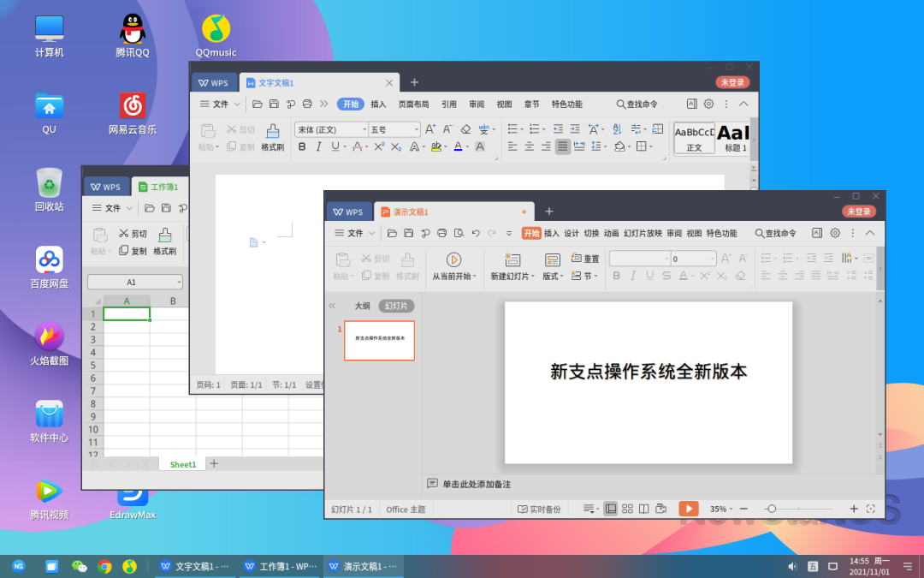924x578 pixels.
Task: Open the A1 name box dropdown in Spreadsheet
Action: (179, 283)
